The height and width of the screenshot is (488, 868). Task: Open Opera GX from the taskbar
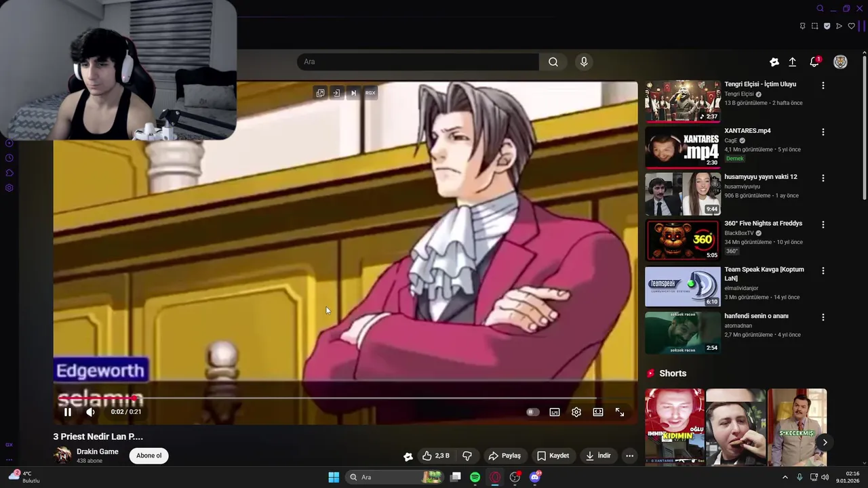[x=495, y=477]
